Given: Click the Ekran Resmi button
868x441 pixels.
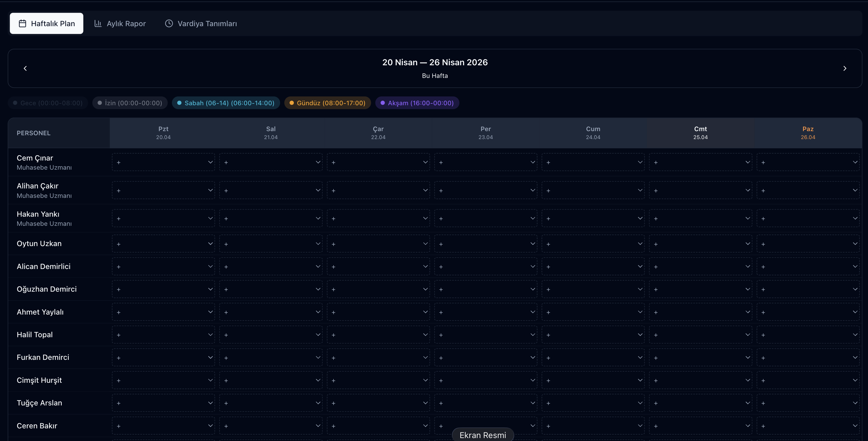Looking at the screenshot, I should pos(482,435).
